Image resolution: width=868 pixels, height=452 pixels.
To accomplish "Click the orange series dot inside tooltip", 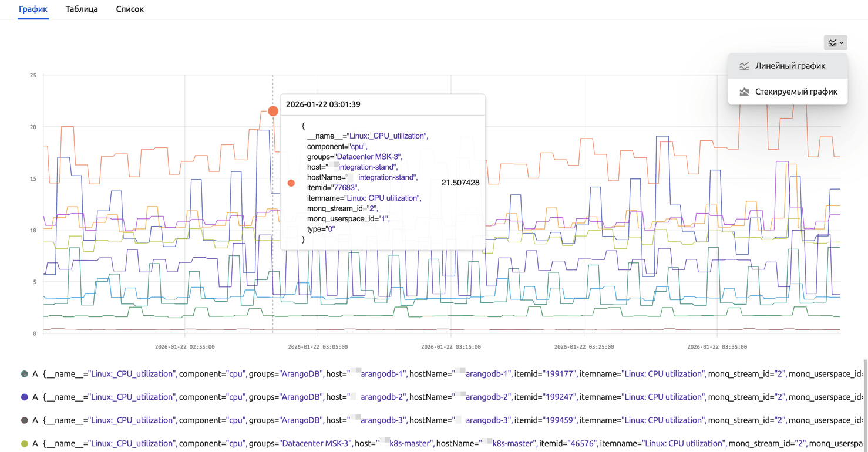I will tap(291, 183).
